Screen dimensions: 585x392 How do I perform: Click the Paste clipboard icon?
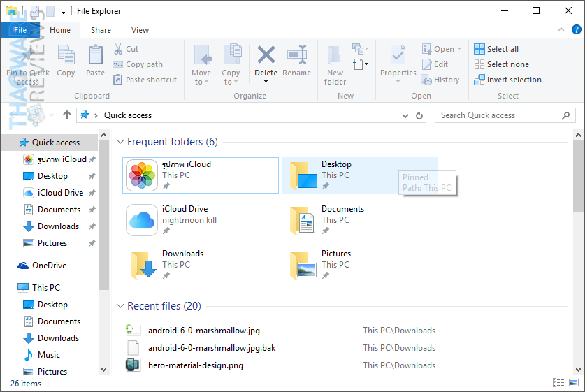point(96,55)
